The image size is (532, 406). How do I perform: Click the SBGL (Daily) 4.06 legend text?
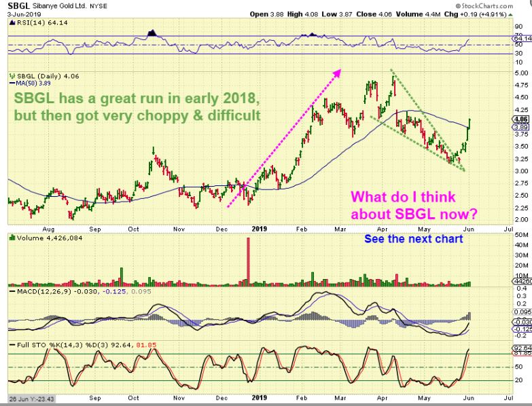tap(48, 76)
